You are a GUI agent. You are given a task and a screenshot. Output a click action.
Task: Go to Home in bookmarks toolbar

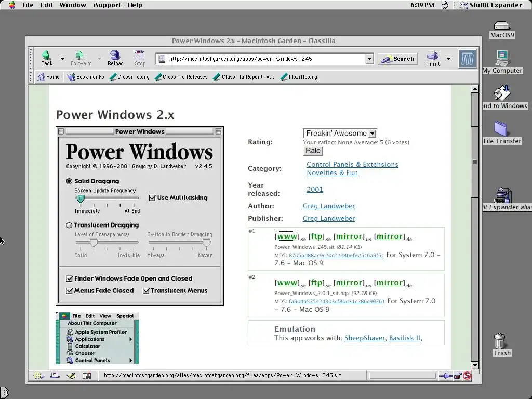click(48, 77)
